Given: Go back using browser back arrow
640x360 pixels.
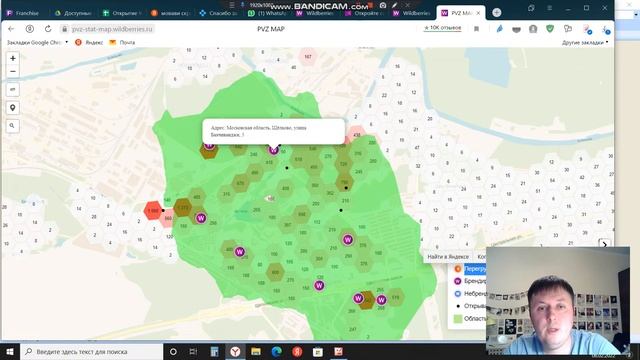Looking at the screenshot, I should 11,29.
